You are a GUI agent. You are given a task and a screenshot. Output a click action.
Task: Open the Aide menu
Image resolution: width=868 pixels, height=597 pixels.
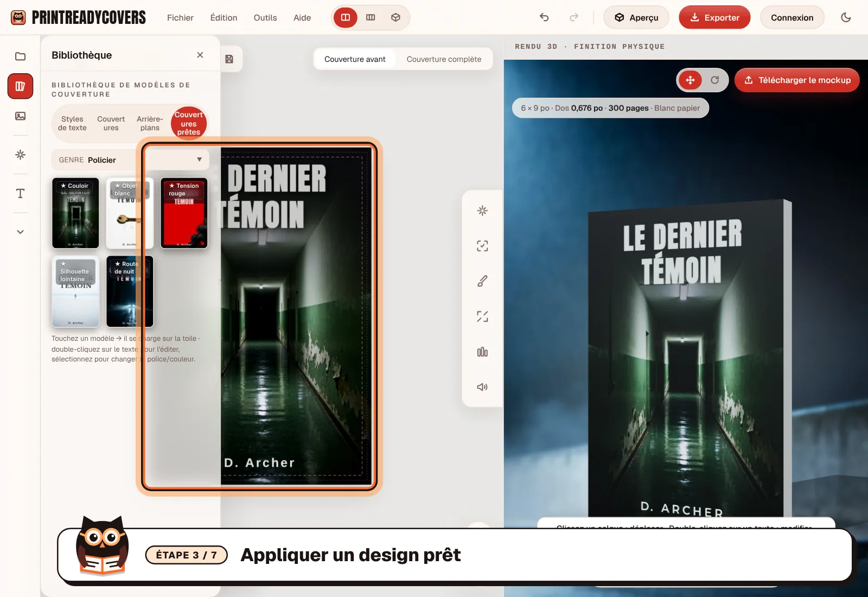point(302,17)
